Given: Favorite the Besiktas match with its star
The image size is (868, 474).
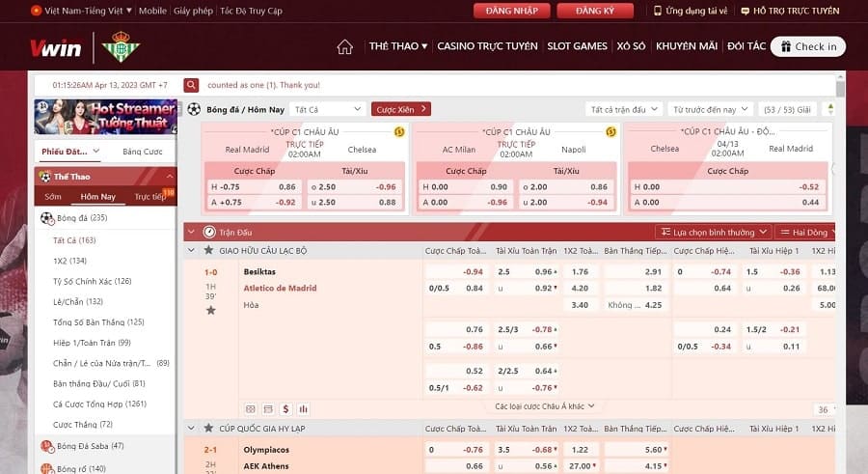Looking at the screenshot, I should (211, 311).
